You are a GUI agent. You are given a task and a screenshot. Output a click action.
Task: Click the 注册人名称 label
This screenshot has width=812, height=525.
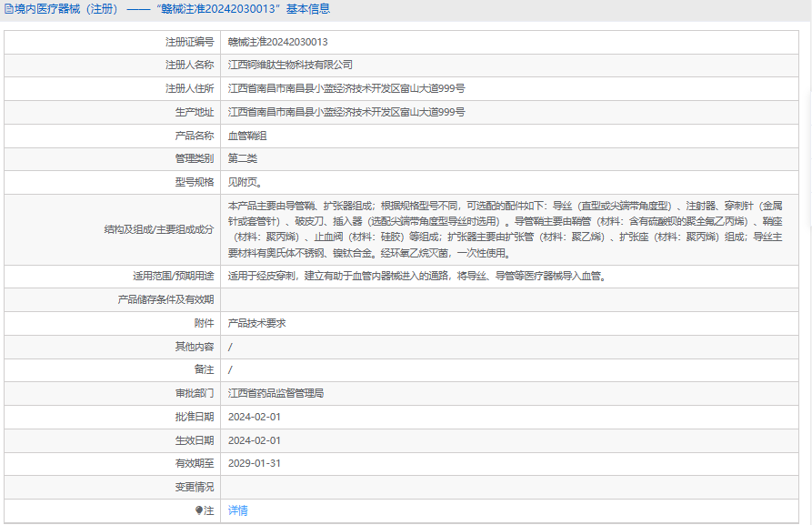tap(189, 65)
